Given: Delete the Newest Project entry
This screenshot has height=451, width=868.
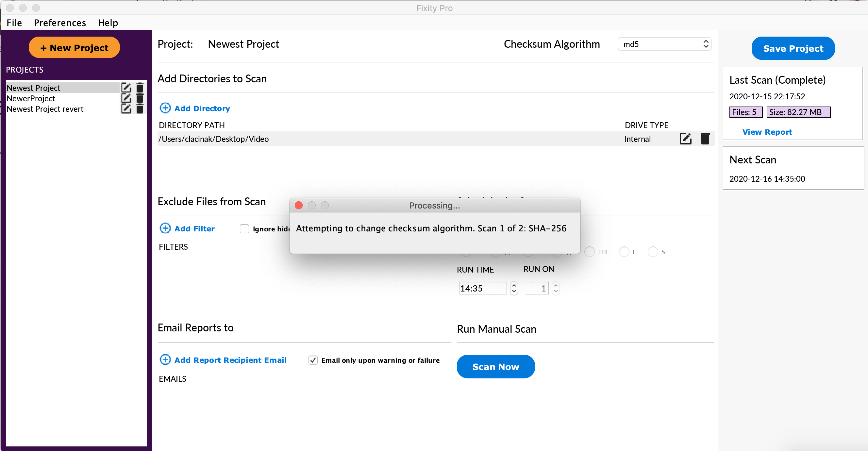Looking at the screenshot, I should click(140, 88).
